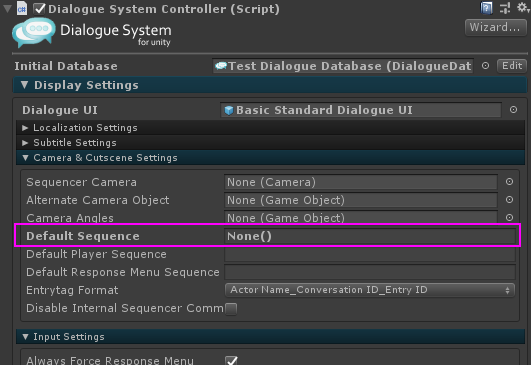The height and width of the screenshot is (365, 531).
Task: Click the Entrytag Format label
Action: [72, 290]
